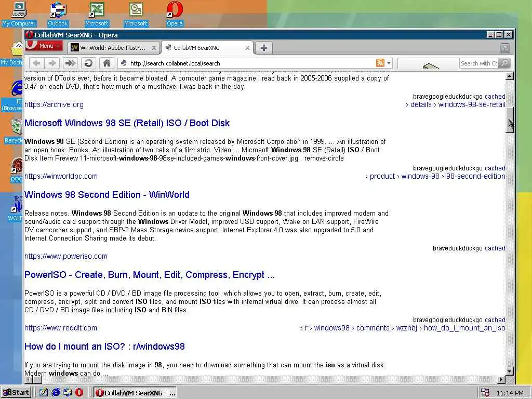Screen dimensions: 532x399
Task: Open the WOLF desktop shortcut
Action: click(x=16, y=209)
